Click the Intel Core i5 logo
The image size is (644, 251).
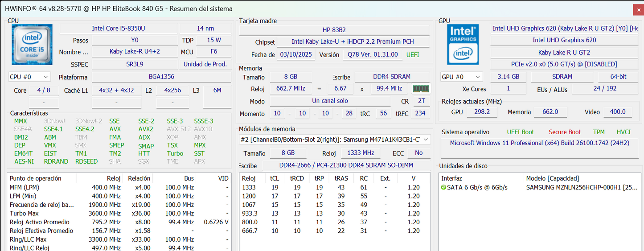(32, 44)
